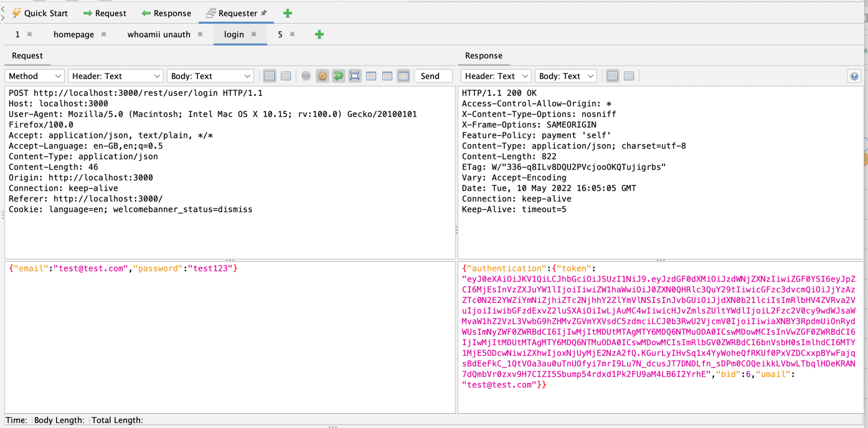The width and height of the screenshot is (868, 428).
Task: Switch to the whoamii unauth tab
Action: [x=159, y=34]
